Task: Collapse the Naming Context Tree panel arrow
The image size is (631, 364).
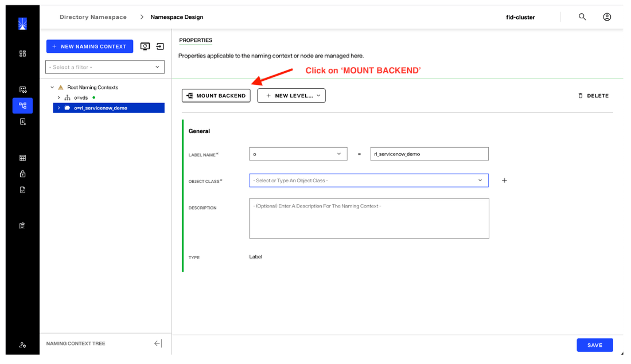Action: tap(158, 343)
